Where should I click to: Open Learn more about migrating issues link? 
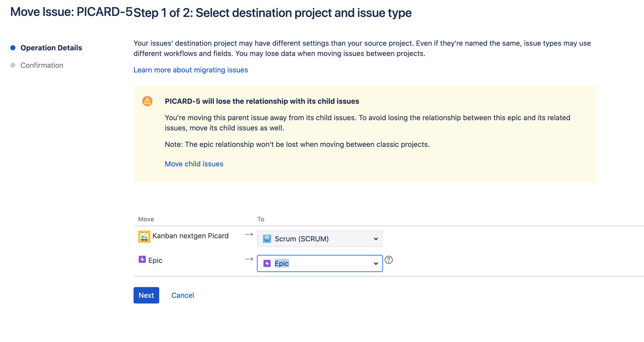191,70
